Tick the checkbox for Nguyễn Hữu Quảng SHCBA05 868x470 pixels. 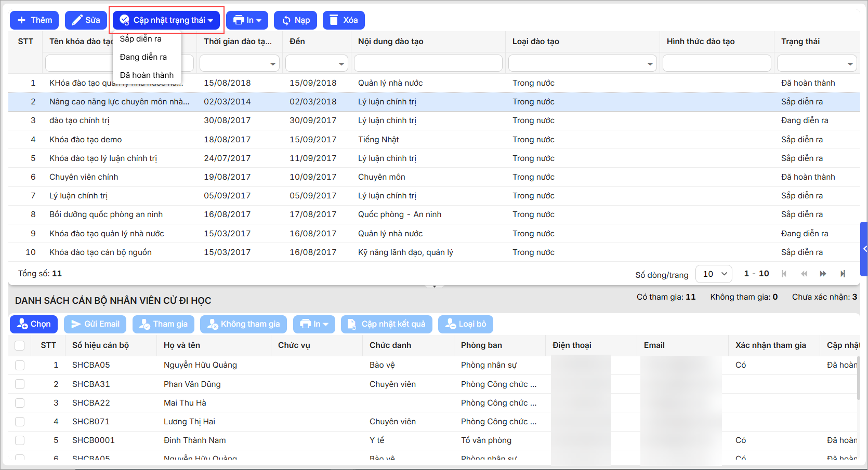pyautogui.click(x=20, y=365)
